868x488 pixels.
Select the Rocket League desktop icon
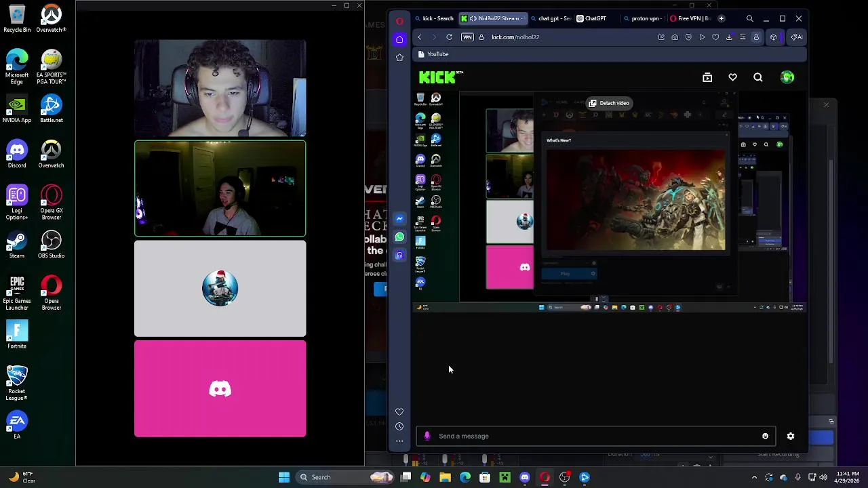point(17,384)
